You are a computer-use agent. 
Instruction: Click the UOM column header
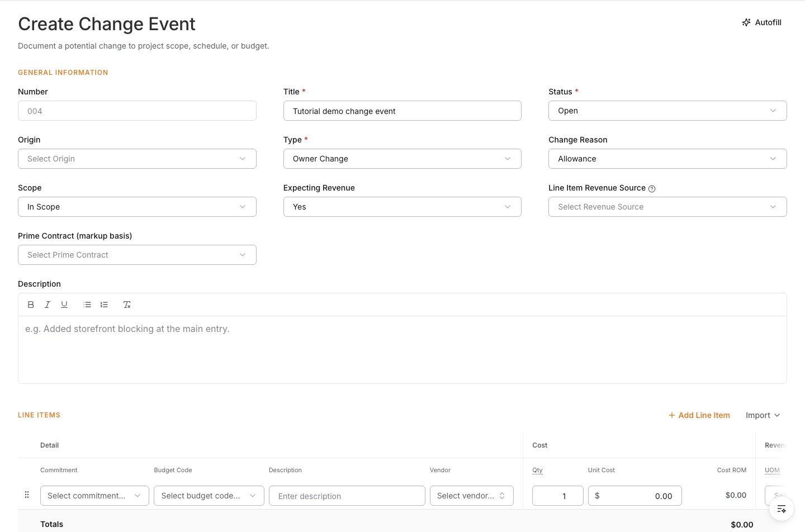point(772,470)
